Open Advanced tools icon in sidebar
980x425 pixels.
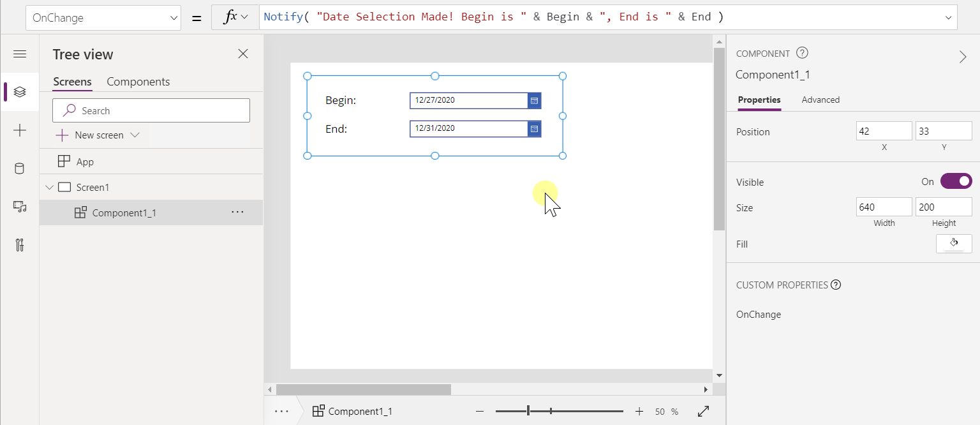point(20,245)
